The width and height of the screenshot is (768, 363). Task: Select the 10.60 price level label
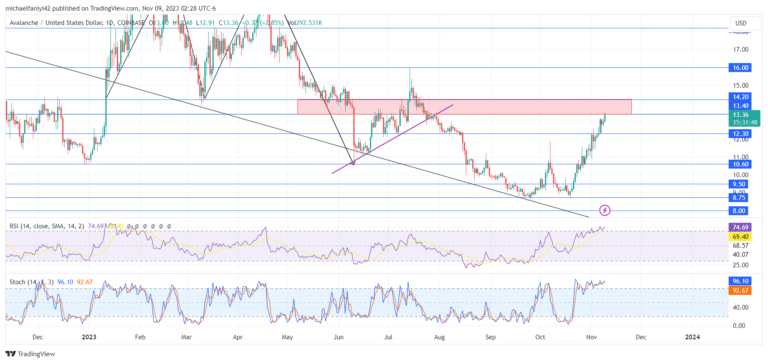(x=740, y=164)
